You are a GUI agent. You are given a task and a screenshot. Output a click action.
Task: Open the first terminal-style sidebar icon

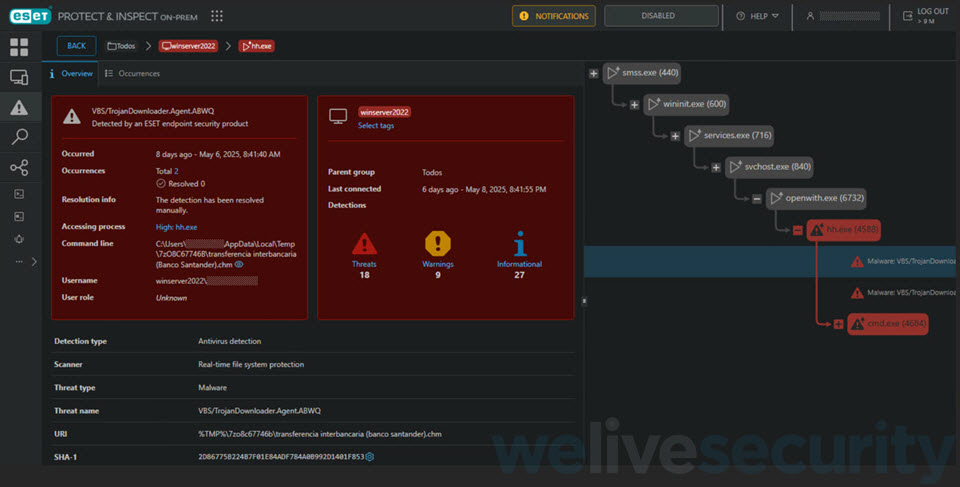19,194
